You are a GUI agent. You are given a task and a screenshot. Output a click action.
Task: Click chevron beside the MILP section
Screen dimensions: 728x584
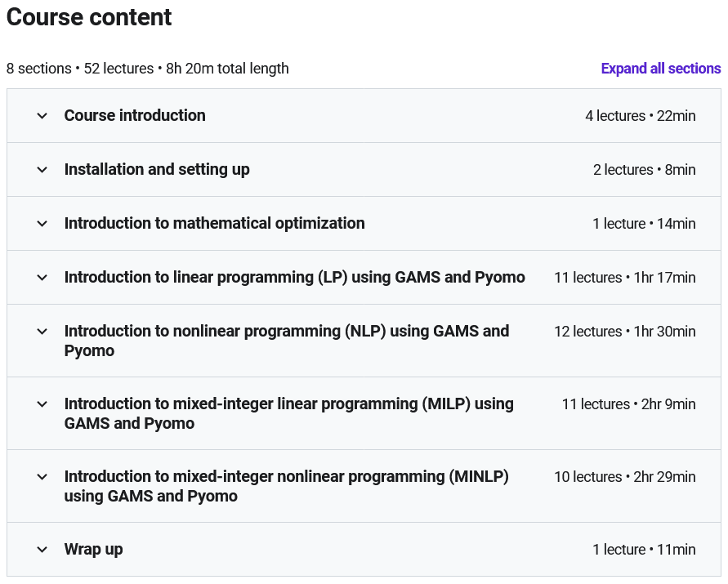(x=42, y=404)
